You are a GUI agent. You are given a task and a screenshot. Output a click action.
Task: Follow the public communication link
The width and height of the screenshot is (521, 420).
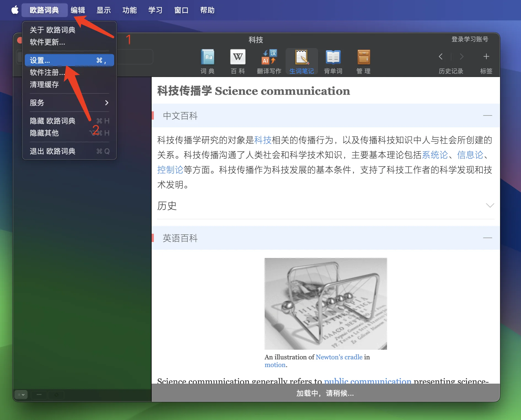click(367, 381)
